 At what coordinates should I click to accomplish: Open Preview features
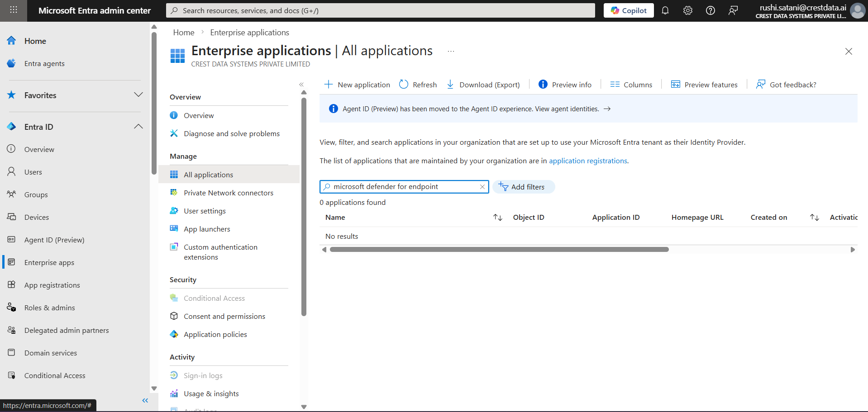coord(704,85)
